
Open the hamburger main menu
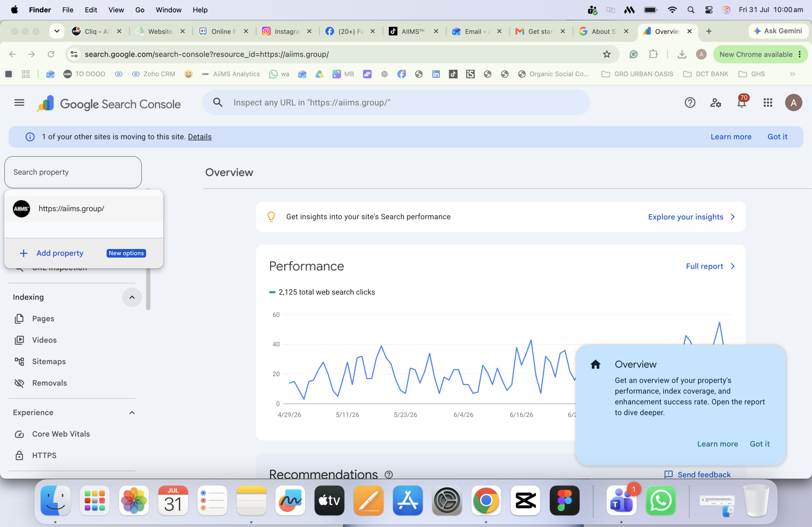[x=19, y=103]
